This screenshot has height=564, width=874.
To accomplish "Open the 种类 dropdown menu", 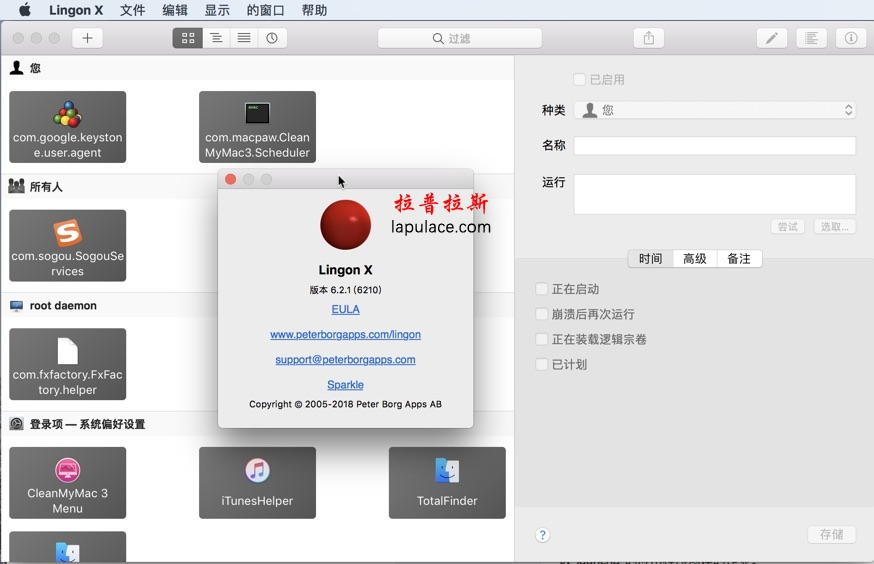I will (x=715, y=110).
